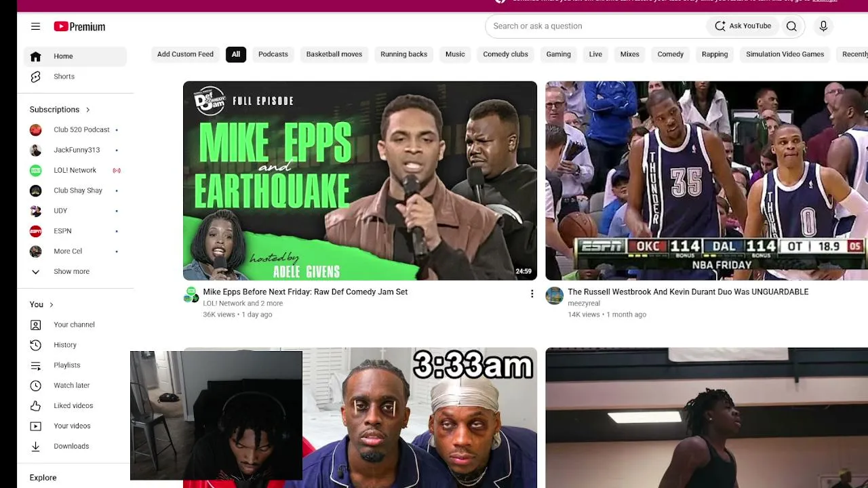
Task: Click Liked videos label in sidebar
Action: click(73, 406)
